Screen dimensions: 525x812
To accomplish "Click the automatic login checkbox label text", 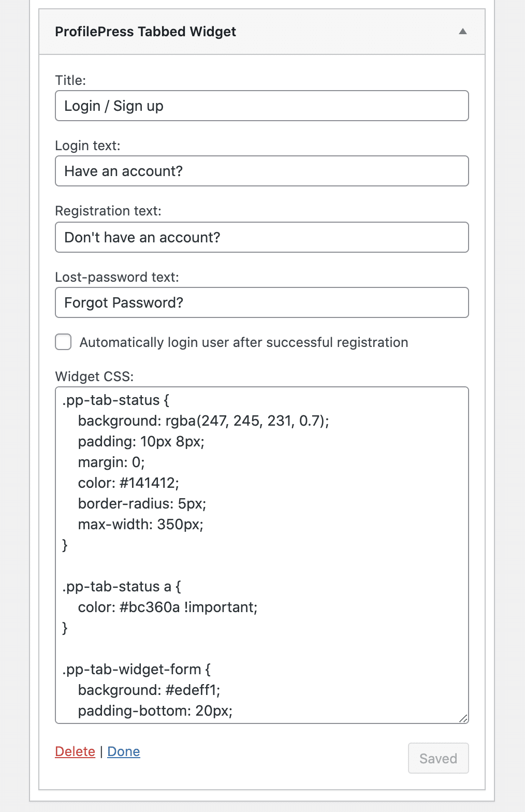I will (244, 342).
